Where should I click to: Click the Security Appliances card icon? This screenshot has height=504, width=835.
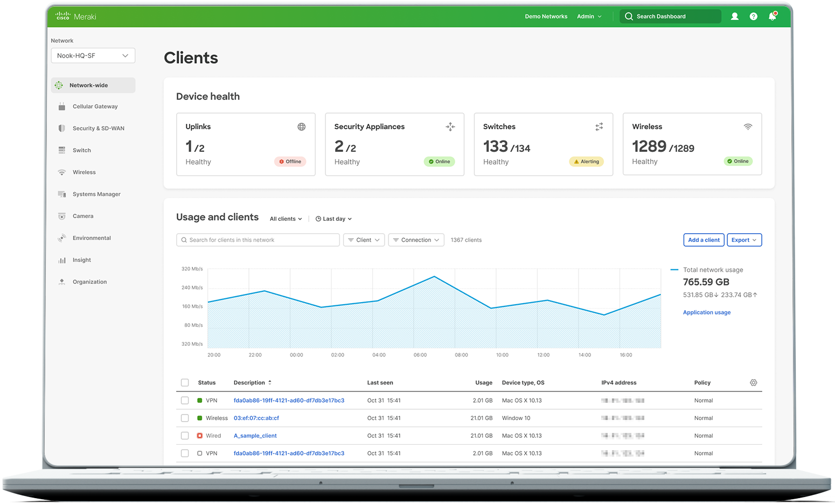point(450,127)
